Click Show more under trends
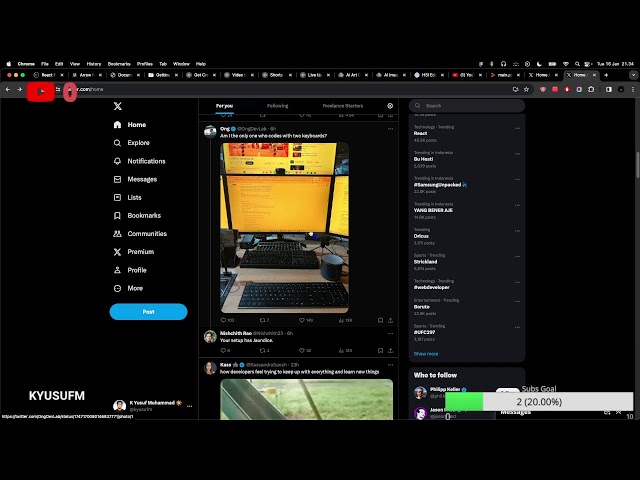Image resolution: width=640 pixels, height=480 pixels. pos(426,354)
